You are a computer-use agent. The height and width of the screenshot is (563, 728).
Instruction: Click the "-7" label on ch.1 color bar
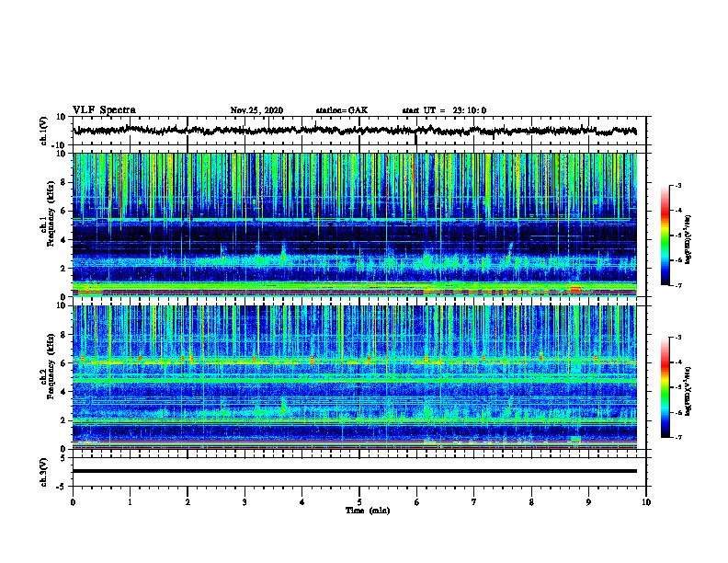(x=677, y=285)
